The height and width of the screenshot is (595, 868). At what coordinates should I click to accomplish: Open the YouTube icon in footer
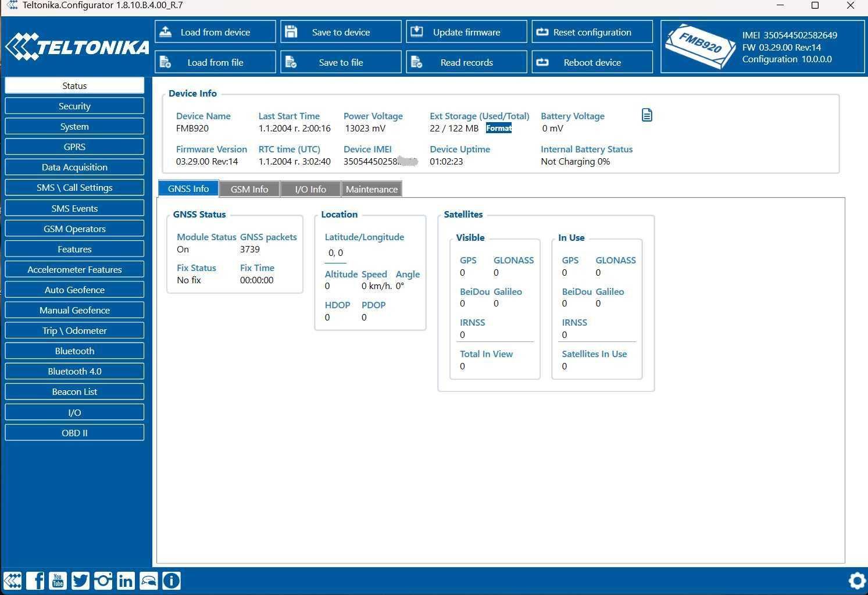click(58, 580)
